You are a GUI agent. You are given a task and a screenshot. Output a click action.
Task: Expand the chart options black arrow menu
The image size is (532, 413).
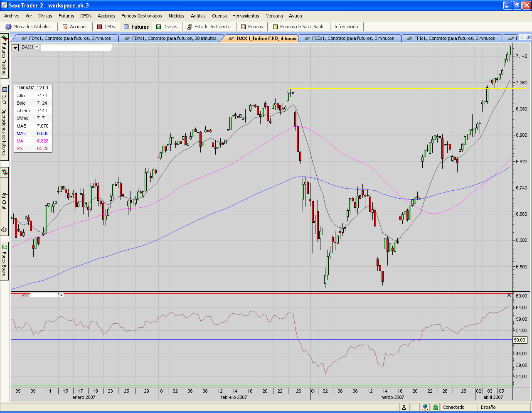coord(15,47)
